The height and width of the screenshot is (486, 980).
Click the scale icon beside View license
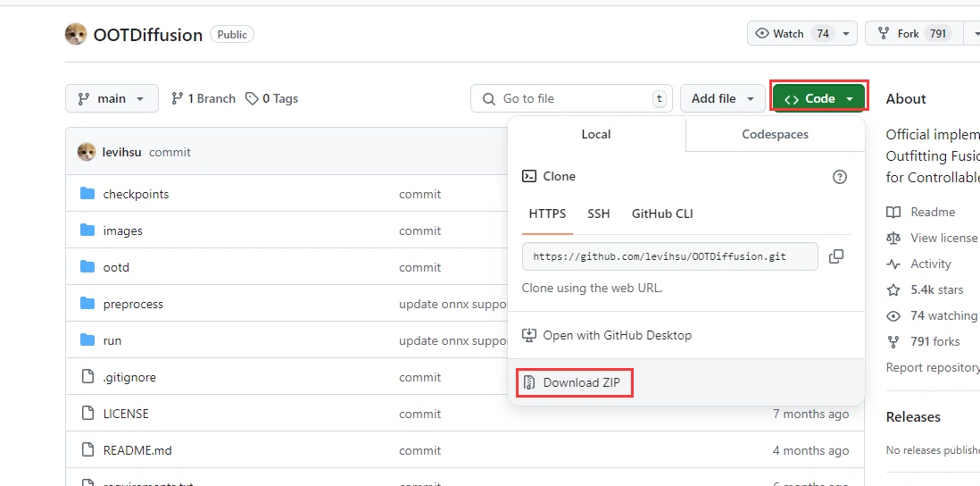coord(893,238)
